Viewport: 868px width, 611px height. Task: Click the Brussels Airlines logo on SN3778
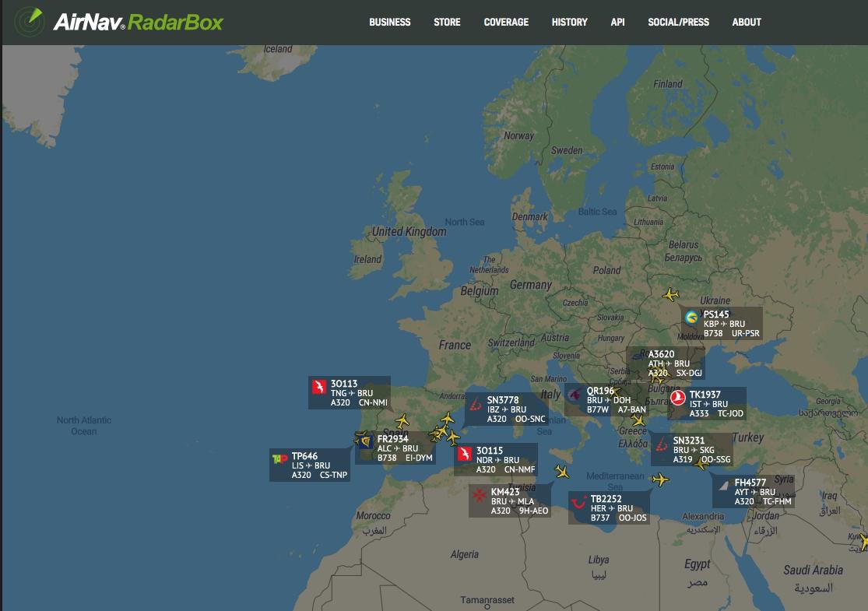point(476,403)
